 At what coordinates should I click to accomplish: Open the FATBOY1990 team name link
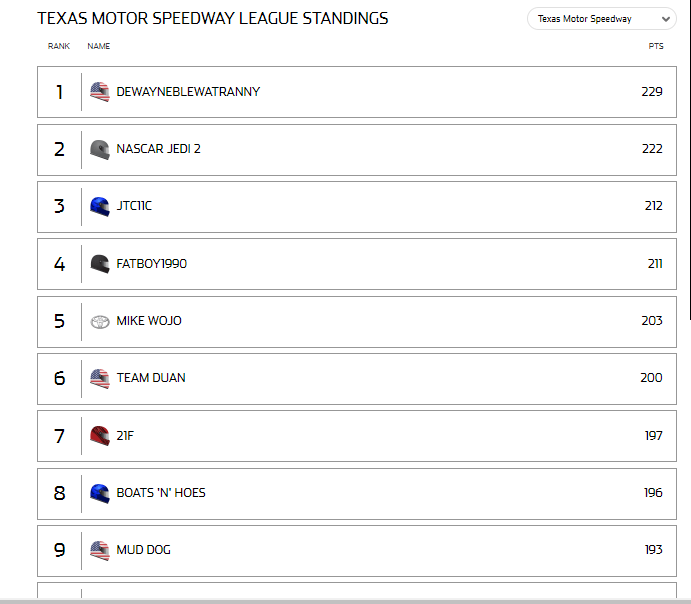(152, 263)
